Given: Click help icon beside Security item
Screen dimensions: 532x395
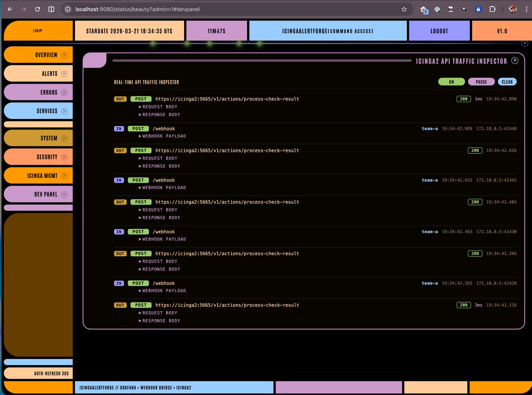Looking at the screenshot, I should pos(64,157).
